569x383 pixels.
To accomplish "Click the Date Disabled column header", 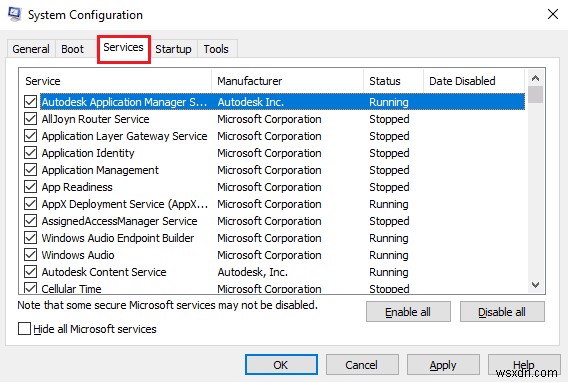I will pos(474,81).
